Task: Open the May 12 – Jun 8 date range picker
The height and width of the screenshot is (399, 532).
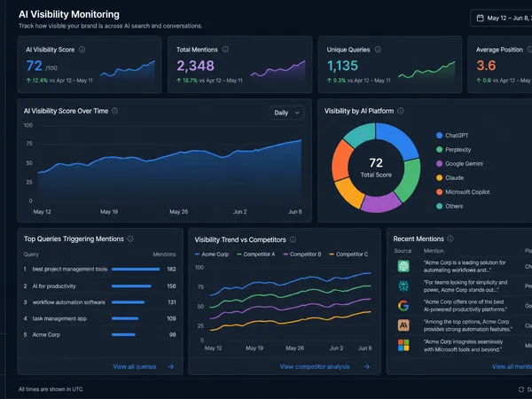Action: pos(501,18)
